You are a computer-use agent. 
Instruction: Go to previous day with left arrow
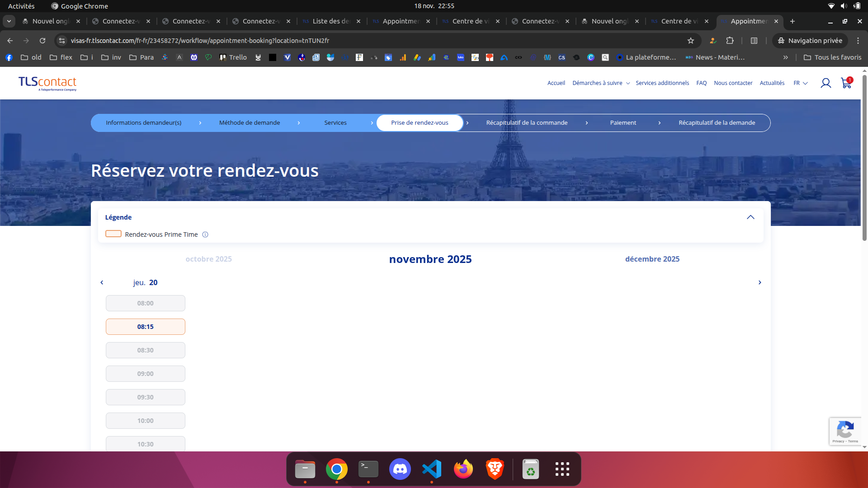(x=102, y=282)
